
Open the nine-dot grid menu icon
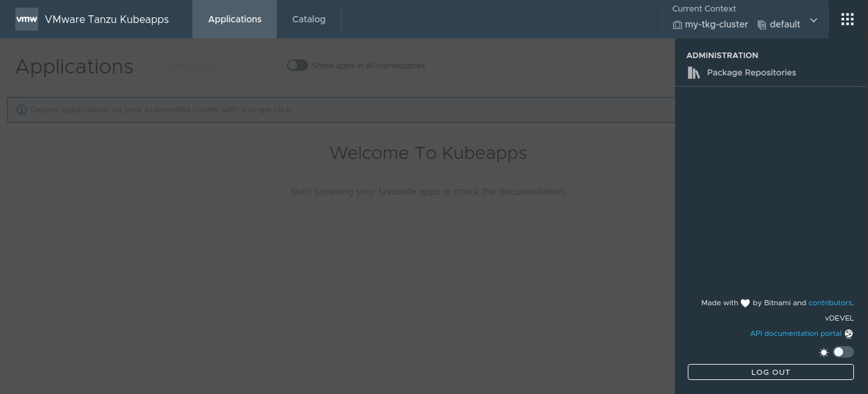click(847, 19)
